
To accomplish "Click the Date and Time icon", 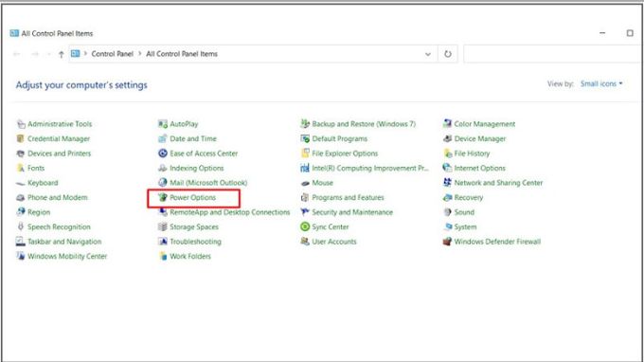I will pos(163,139).
